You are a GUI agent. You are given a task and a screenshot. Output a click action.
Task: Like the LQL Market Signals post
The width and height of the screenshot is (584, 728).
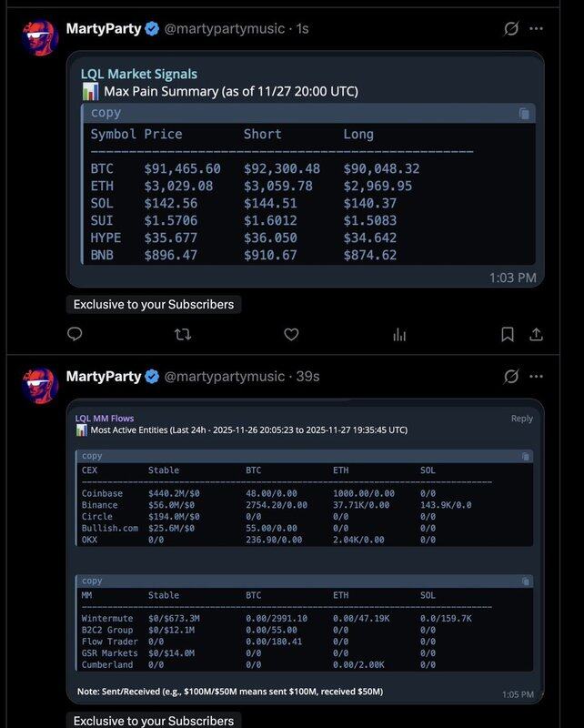click(291, 335)
